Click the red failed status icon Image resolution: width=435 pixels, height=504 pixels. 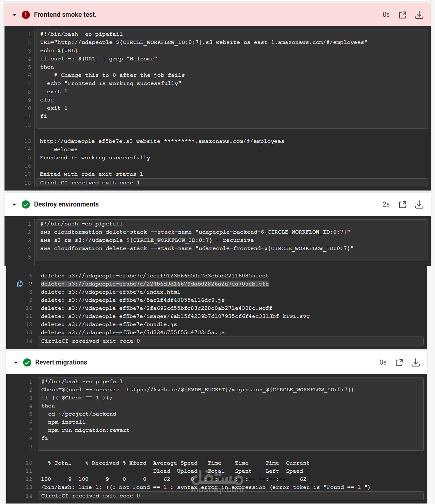coord(26,15)
